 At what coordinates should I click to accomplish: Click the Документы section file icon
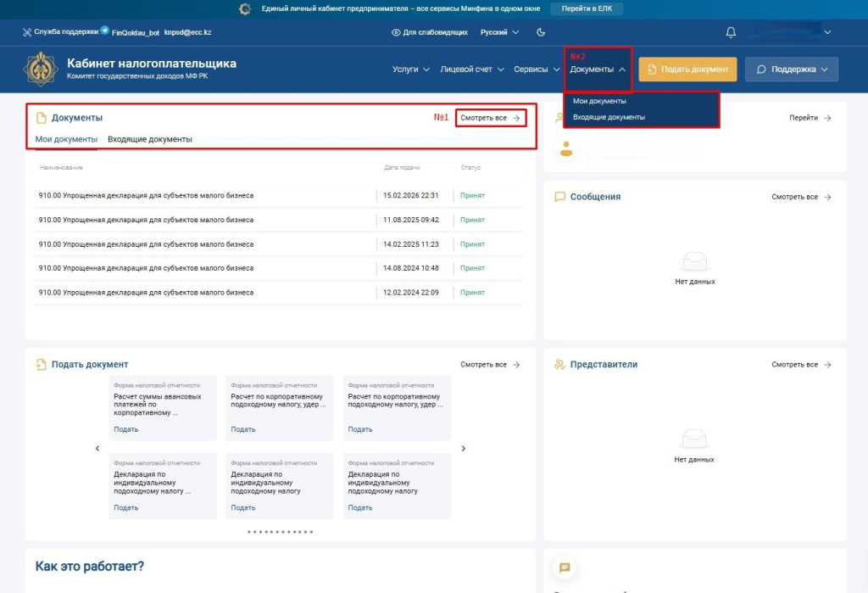click(41, 118)
